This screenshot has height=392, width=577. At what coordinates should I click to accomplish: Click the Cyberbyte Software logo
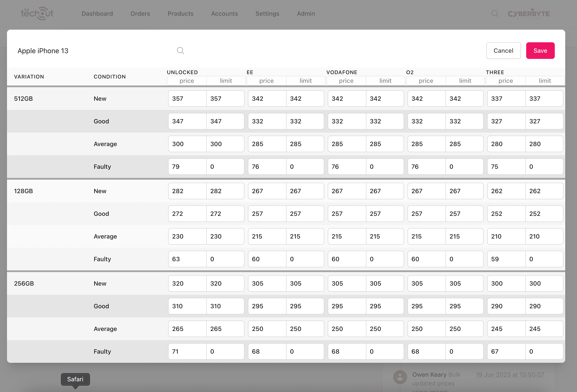pos(529,14)
